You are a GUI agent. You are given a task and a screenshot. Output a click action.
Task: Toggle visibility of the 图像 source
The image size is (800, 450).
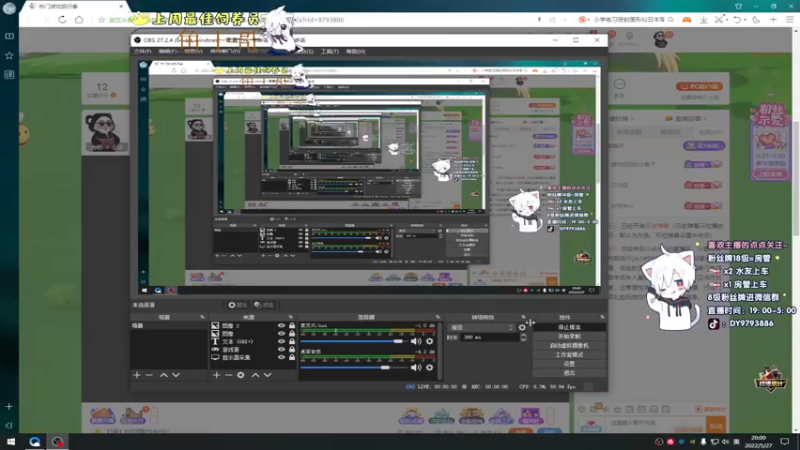coord(281,334)
